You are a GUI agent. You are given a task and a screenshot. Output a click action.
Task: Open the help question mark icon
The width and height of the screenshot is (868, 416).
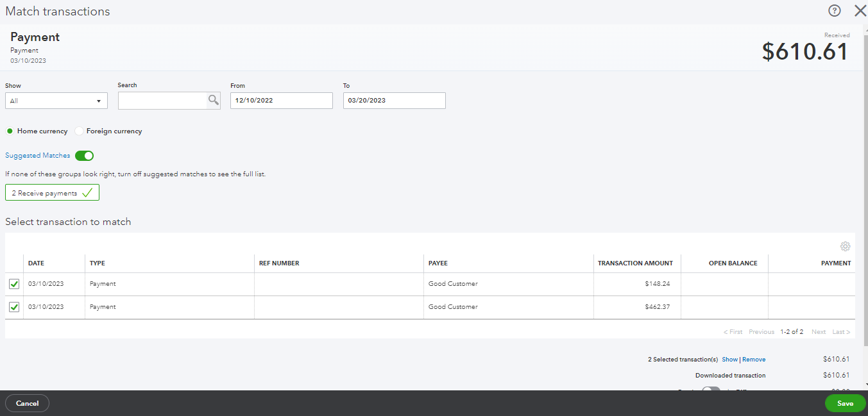(x=834, y=11)
